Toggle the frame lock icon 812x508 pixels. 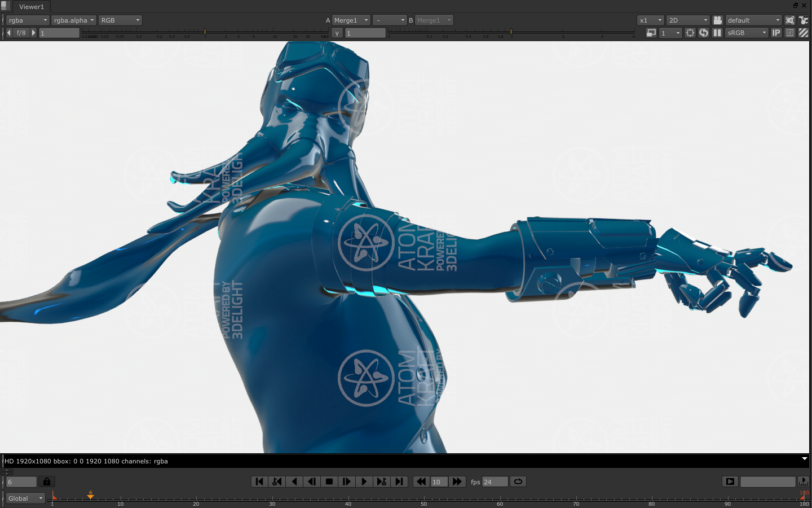47,481
